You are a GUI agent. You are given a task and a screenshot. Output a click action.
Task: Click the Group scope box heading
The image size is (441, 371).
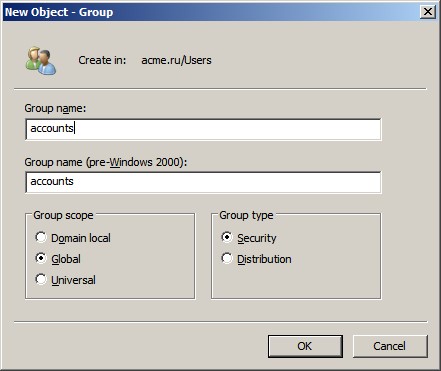click(x=63, y=215)
